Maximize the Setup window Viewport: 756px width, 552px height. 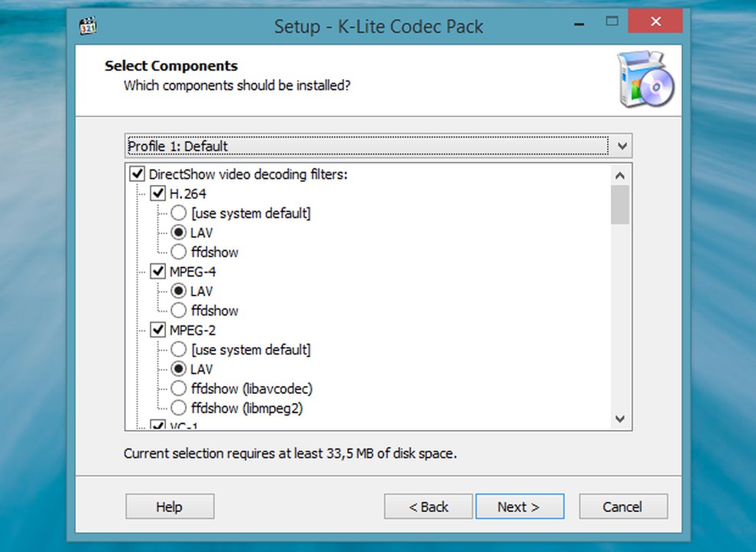tap(612, 21)
